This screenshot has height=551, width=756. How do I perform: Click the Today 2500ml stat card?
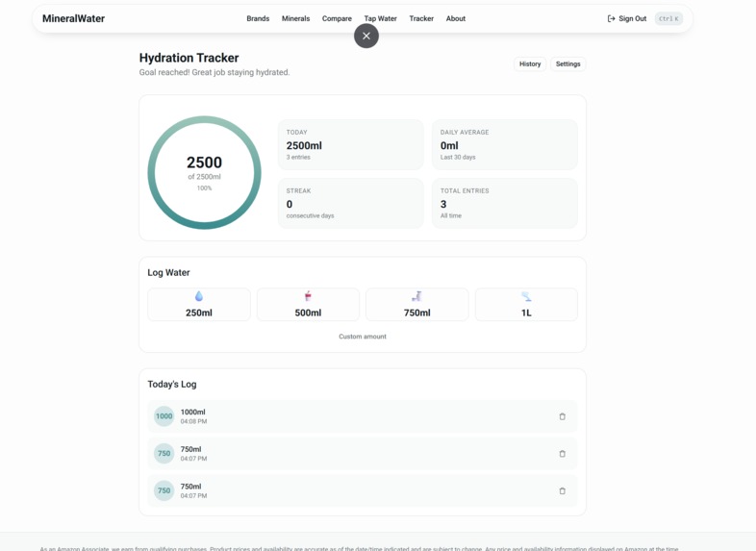coord(350,144)
